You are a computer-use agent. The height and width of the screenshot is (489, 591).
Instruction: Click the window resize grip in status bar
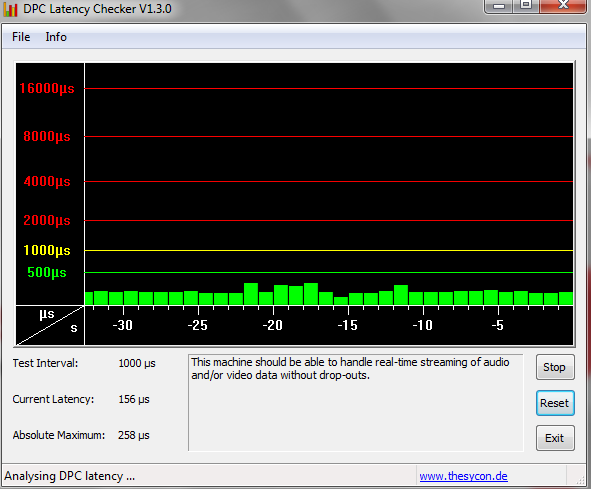coord(580,478)
